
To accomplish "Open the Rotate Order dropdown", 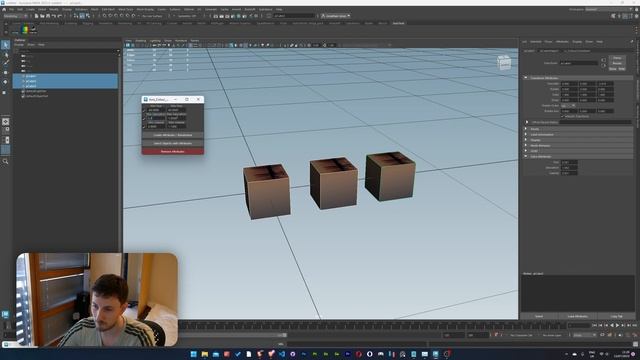I will (568, 105).
